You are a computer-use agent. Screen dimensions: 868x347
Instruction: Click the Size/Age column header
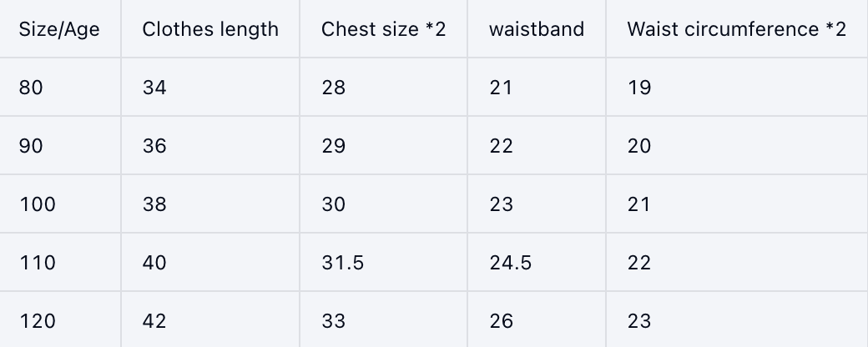pyautogui.click(x=59, y=29)
